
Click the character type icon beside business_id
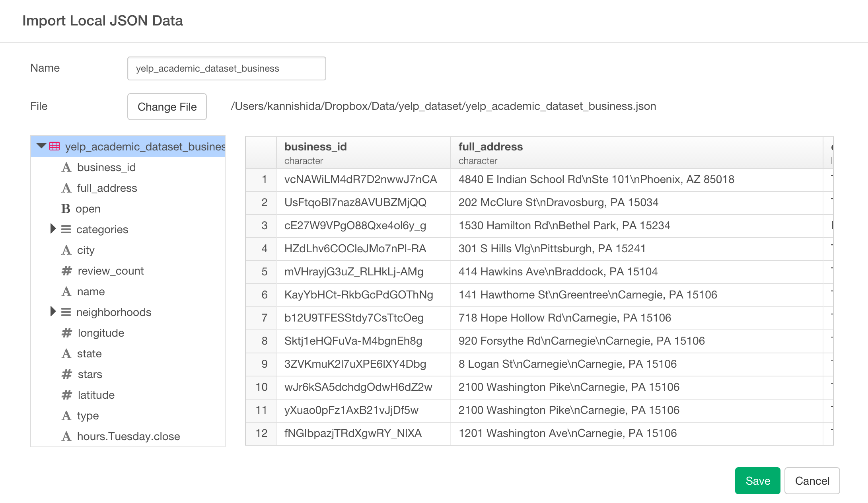pos(66,167)
